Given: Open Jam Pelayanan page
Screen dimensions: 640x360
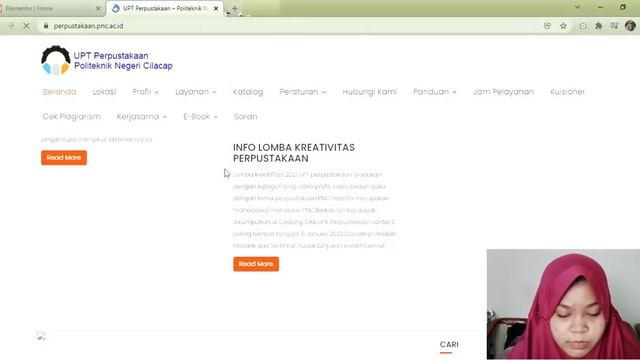Looking at the screenshot, I should tap(503, 92).
